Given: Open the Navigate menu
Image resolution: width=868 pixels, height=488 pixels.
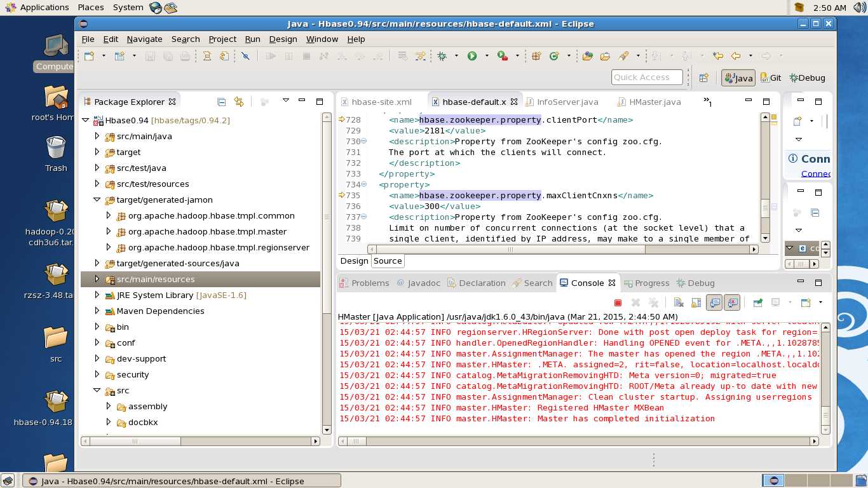Looking at the screenshot, I should tap(144, 39).
